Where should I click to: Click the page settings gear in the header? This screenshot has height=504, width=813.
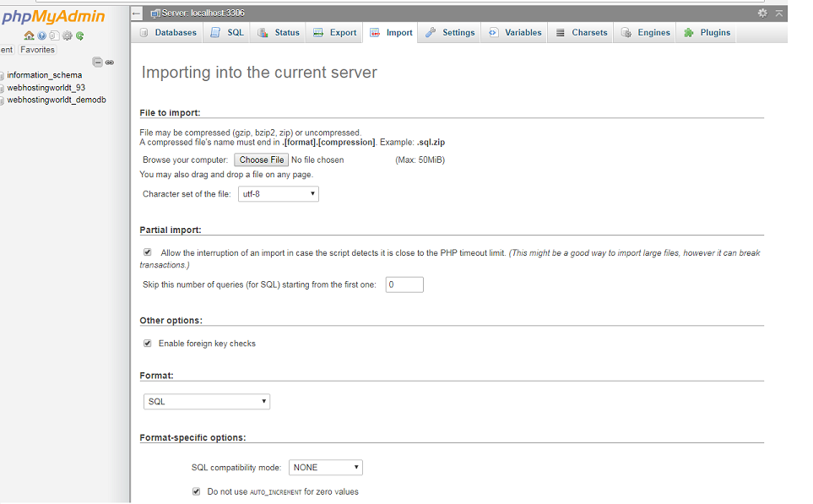click(x=762, y=13)
